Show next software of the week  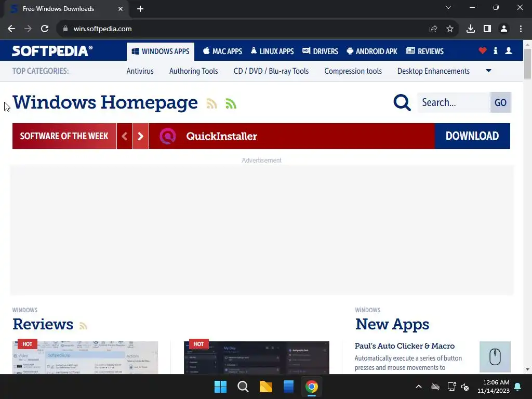coord(141,137)
